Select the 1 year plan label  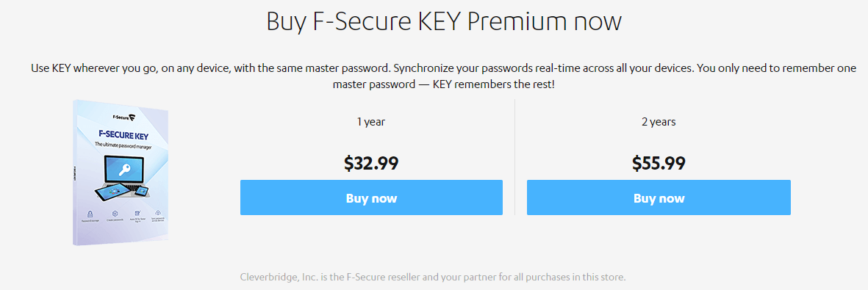click(x=371, y=122)
